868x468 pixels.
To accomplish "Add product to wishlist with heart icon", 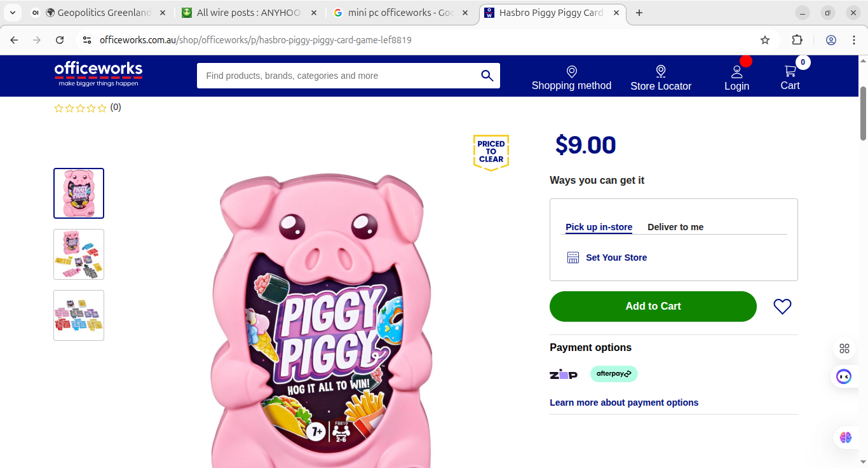I will 782,306.
